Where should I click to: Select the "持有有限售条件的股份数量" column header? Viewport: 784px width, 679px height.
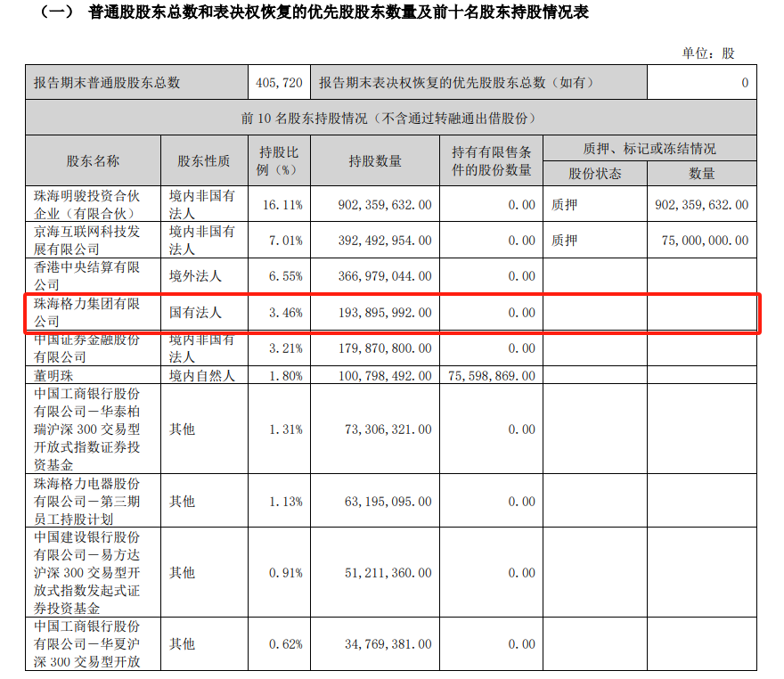pos(491,161)
